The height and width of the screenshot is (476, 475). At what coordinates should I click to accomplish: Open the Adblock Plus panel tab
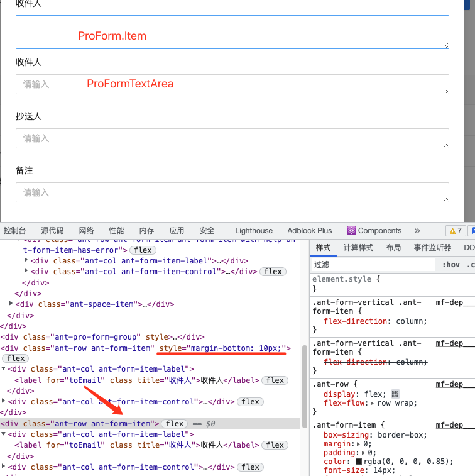[309, 231]
